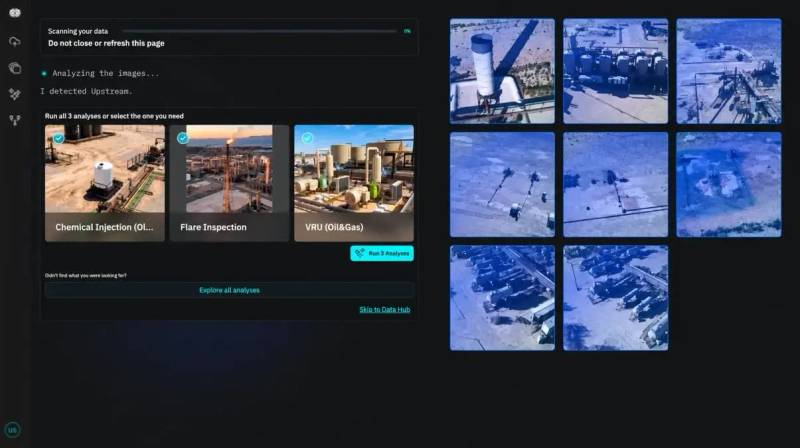Toggle the VRU (Oil&Gas) checkmark
The image size is (800, 448).
307,138
